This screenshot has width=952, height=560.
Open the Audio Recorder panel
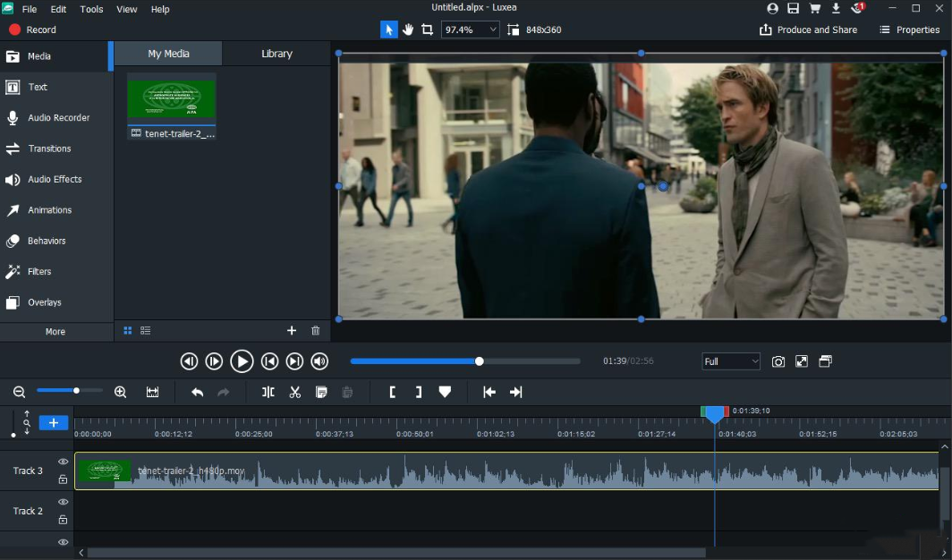[55, 118]
